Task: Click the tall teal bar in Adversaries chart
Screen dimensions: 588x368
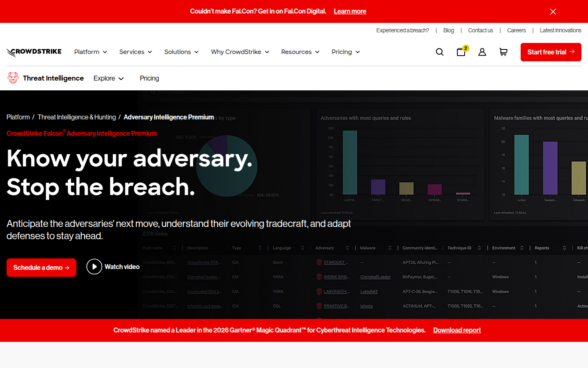Action: pos(350,163)
